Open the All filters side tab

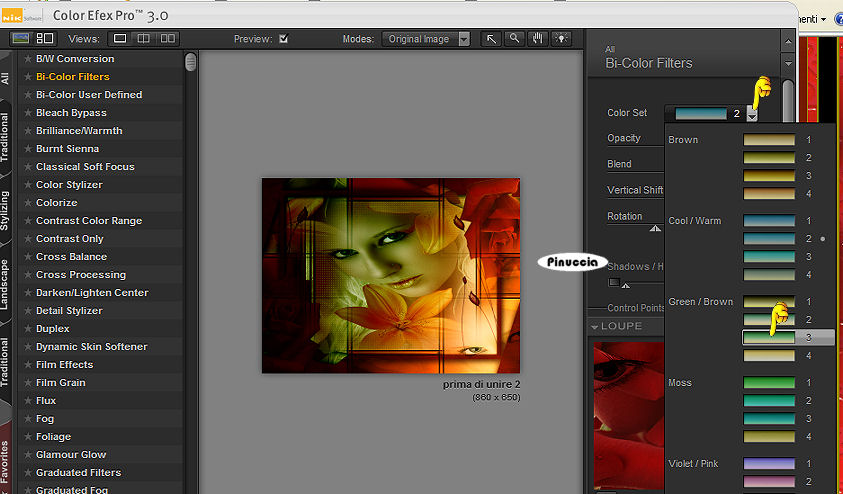click(5, 78)
